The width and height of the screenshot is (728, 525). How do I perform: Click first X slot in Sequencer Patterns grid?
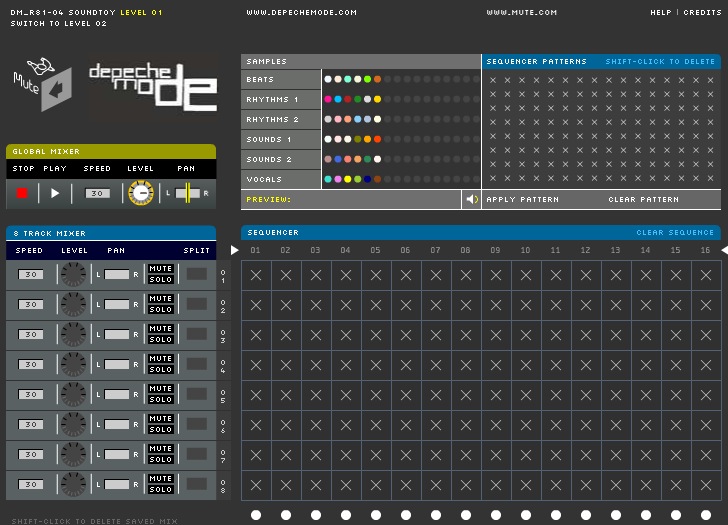pos(493,80)
